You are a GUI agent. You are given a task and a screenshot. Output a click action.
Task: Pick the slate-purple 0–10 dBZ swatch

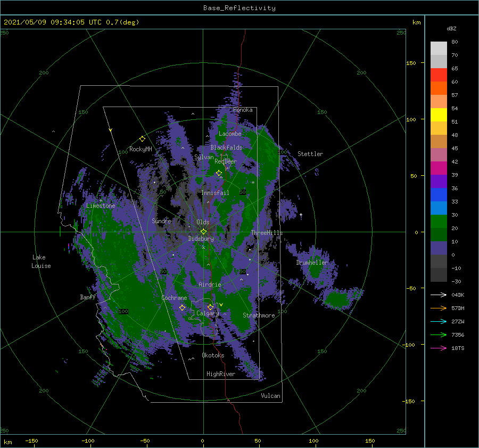(x=439, y=248)
